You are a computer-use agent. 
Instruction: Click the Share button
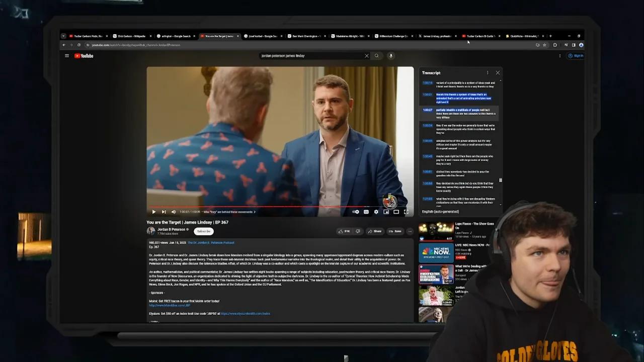pyautogui.click(x=374, y=231)
